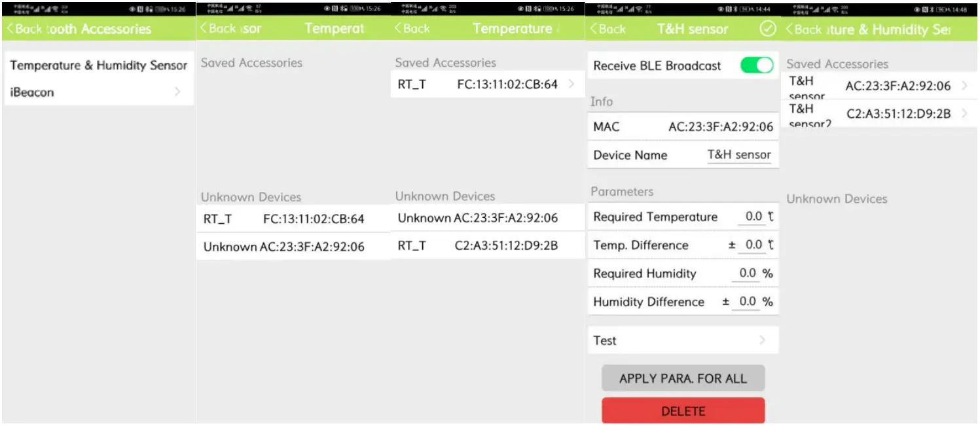
Task: Tap the Back arrow beside Temperature title
Action: (397, 29)
